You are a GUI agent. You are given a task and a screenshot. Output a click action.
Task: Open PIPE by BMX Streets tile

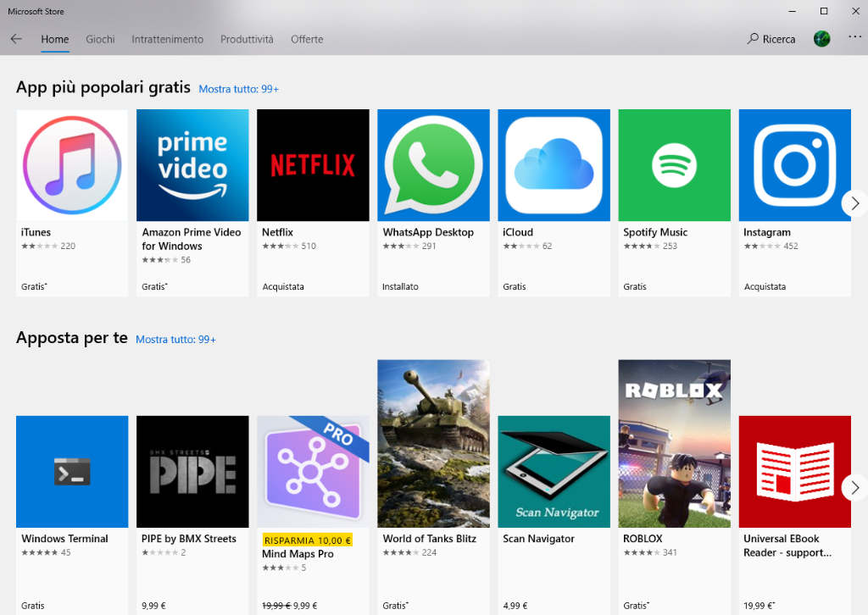192,515
